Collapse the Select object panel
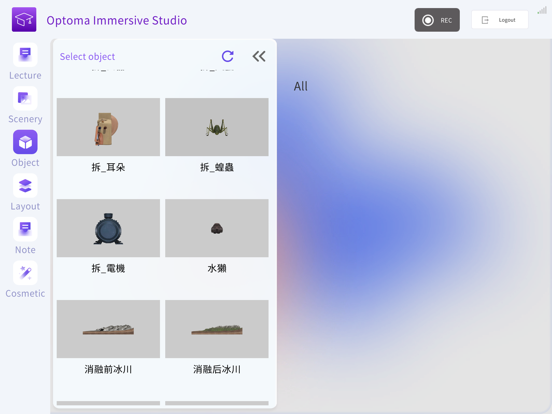Image resolution: width=552 pixels, height=414 pixels. [x=259, y=56]
